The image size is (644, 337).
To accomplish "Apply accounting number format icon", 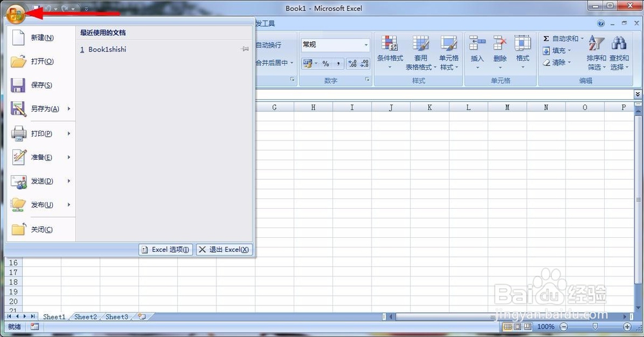I will click(308, 64).
